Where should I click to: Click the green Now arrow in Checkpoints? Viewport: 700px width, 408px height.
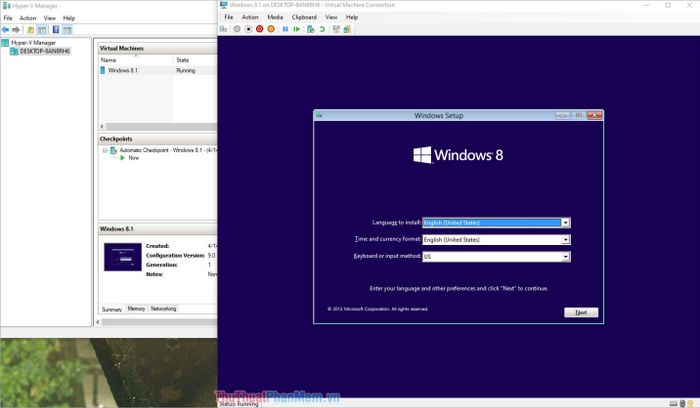[122, 158]
